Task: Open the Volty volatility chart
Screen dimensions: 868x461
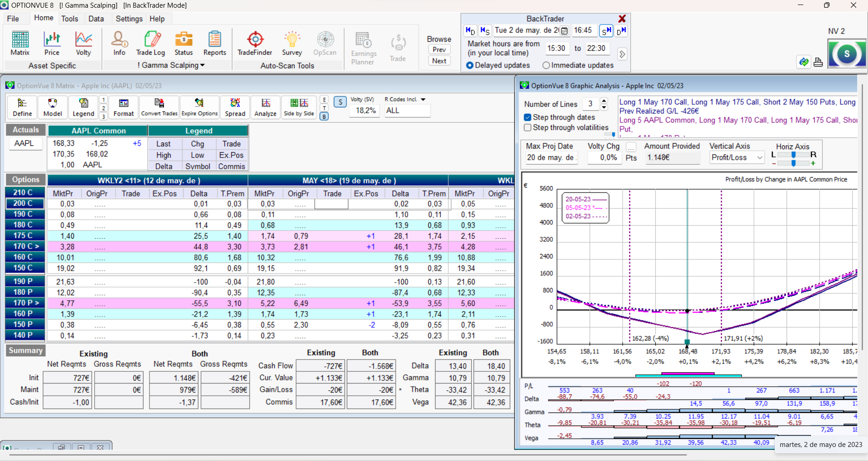Action: coord(83,43)
